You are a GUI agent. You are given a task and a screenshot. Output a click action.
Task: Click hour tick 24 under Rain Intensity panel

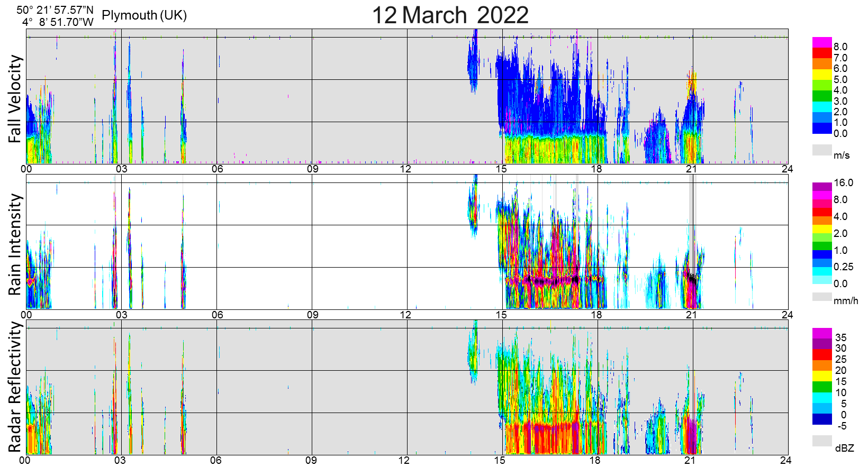pos(787,315)
